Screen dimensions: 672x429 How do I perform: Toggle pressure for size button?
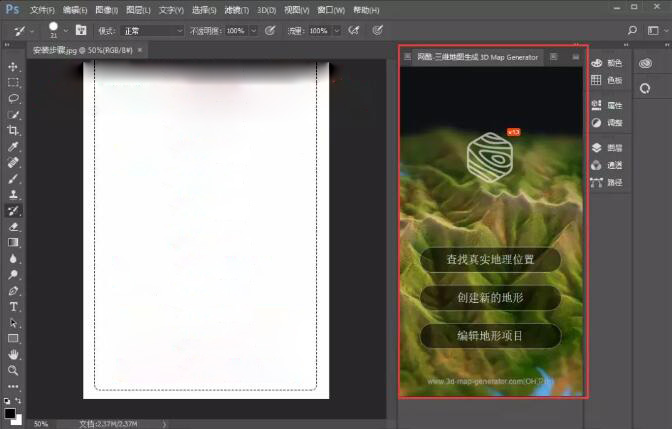pyautogui.click(x=377, y=30)
